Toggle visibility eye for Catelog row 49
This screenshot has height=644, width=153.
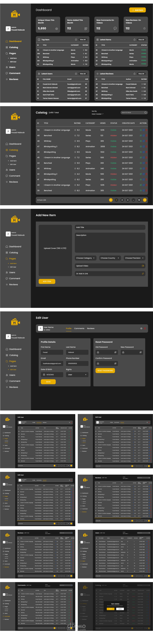(x=141, y=136)
